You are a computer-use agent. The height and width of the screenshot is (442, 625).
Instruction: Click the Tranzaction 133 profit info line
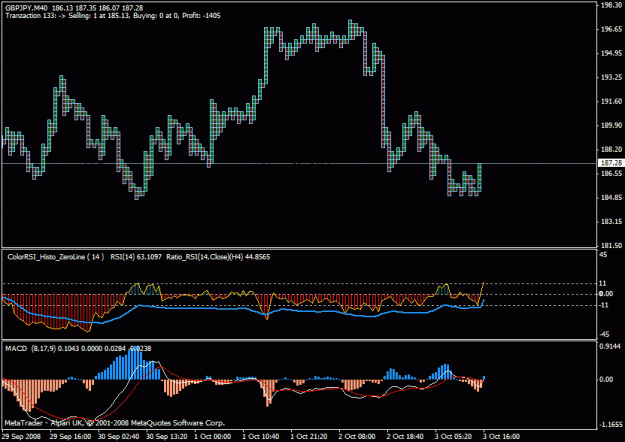coord(113,16)
